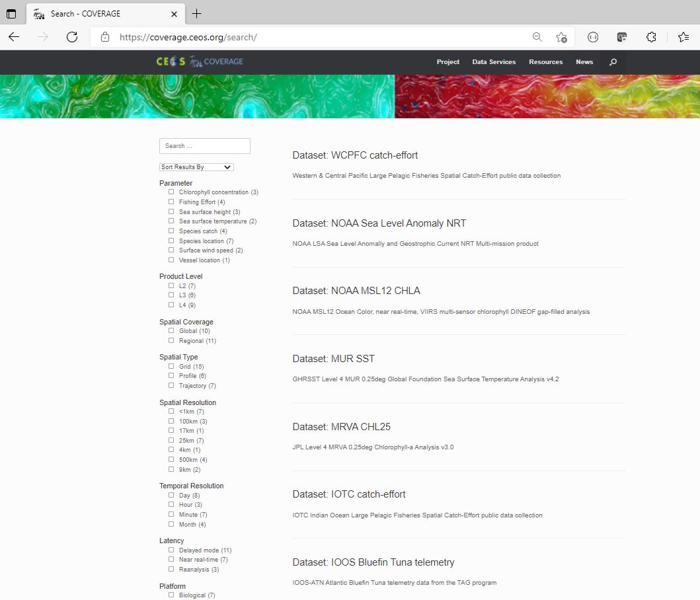
Task: Open the Resources menu
Action: coord(545,62)
